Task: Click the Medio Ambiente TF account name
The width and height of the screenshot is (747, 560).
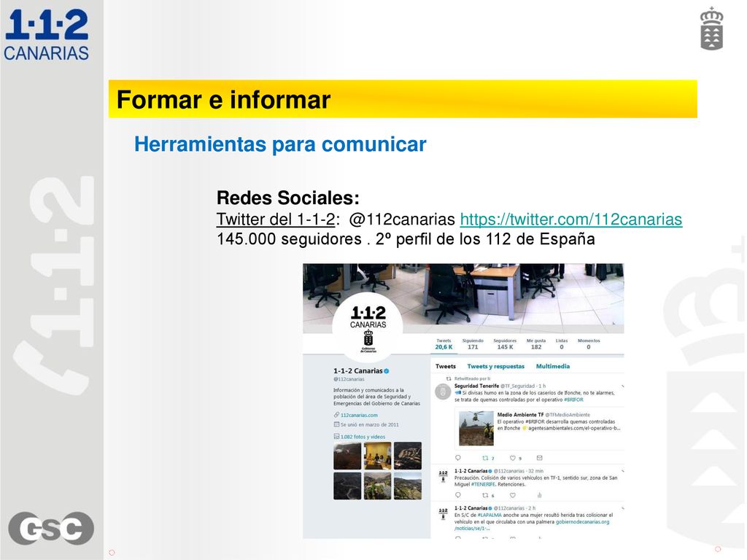Action: (520, 414)
